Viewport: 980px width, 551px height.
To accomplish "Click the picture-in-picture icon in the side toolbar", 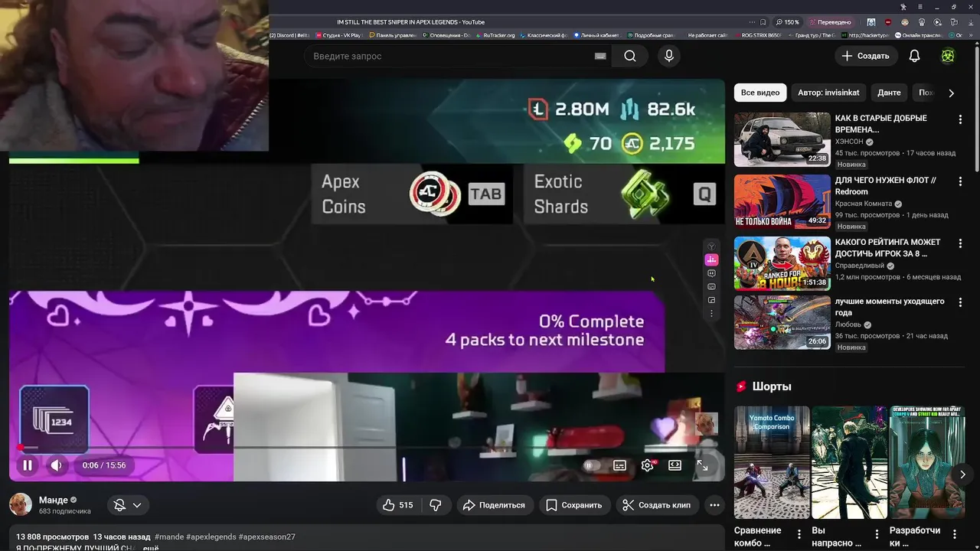I will pos(711,300).
